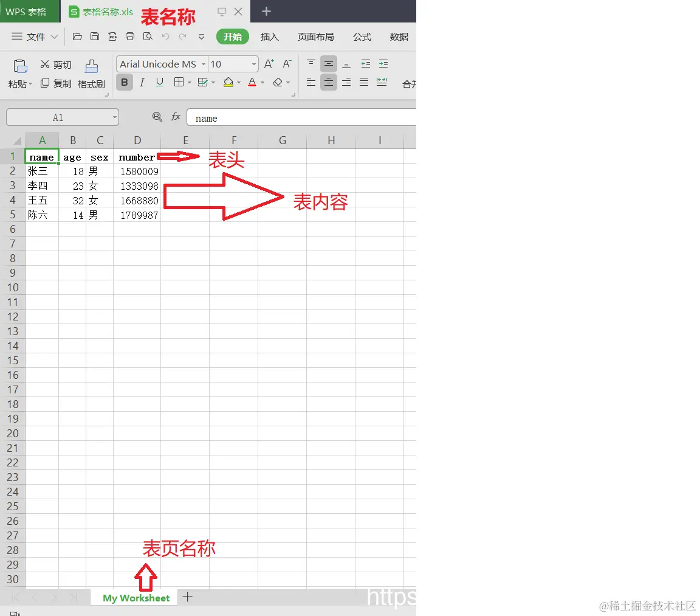Expand the 粘贴 paste options arrow
This screenshot has height=616, width=700.
(30, 84)
